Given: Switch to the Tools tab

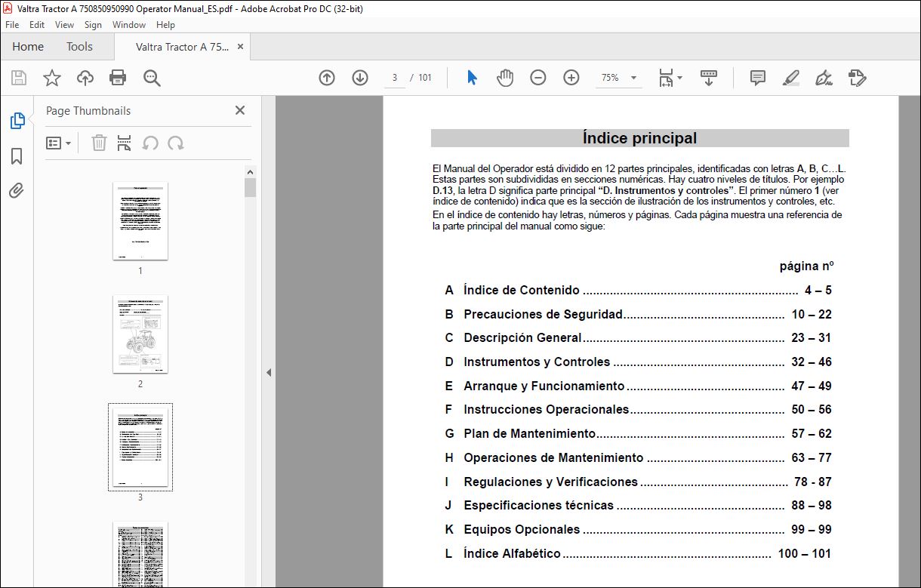Looking at the screenshot, I should coord(79,47).
